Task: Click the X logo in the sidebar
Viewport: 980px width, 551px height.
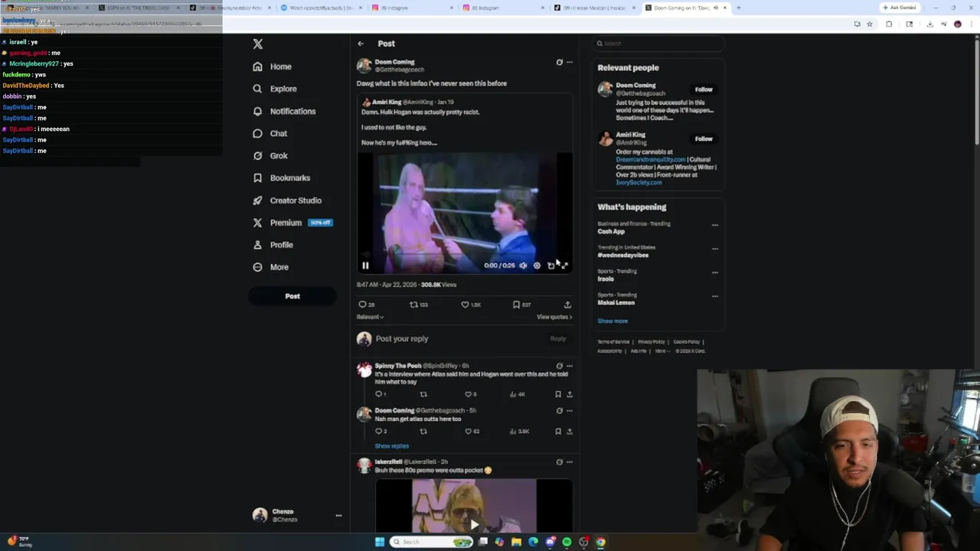Action: pyautogui.click(x=258, y=44)
